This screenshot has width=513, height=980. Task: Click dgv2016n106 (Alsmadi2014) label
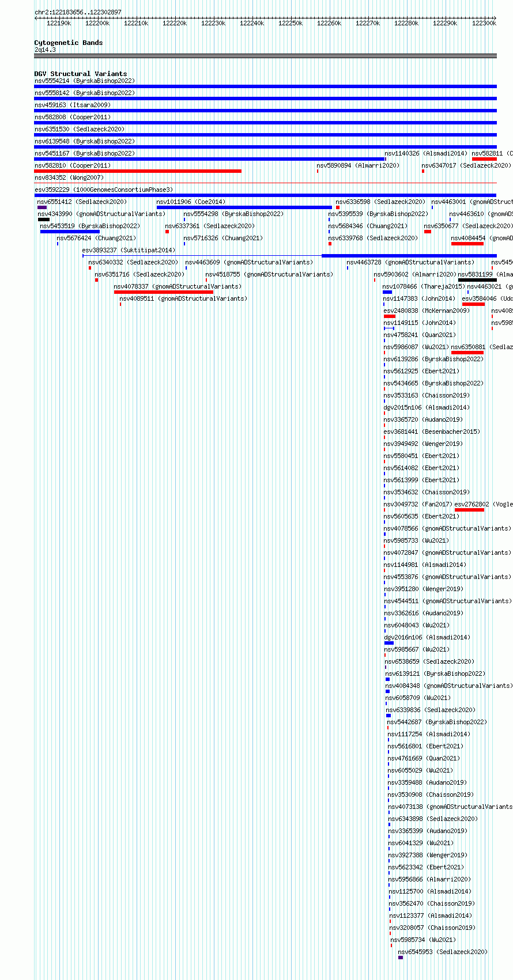[x=428, y=638]
